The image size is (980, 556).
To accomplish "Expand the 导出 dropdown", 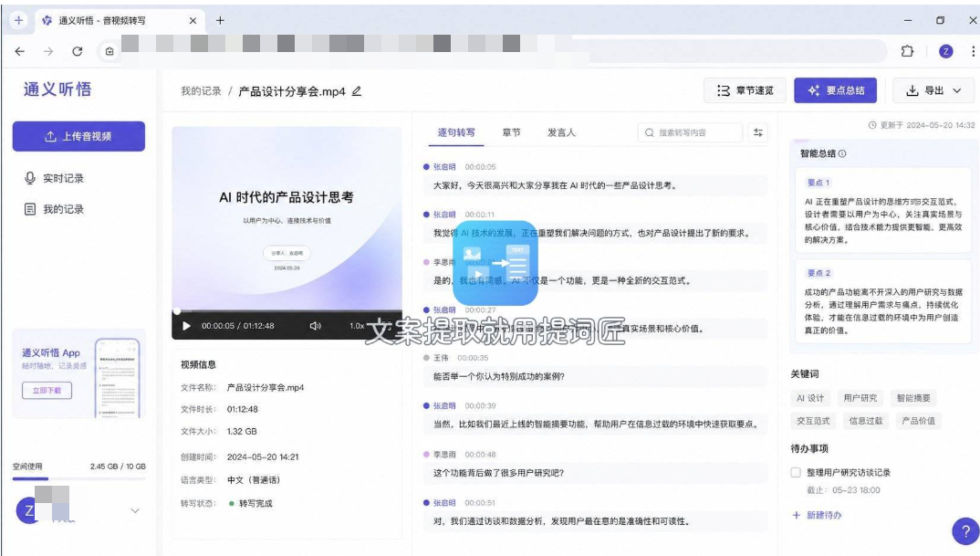I will 933,90.
